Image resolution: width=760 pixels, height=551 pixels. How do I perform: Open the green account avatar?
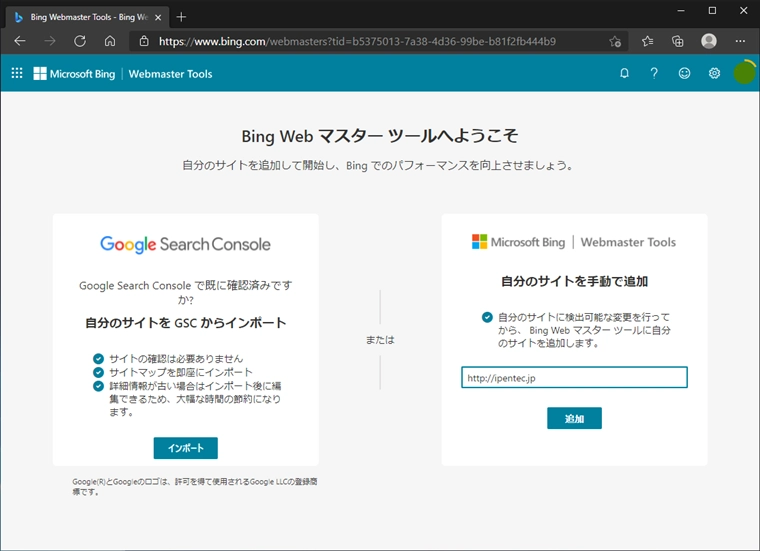[744, 73]
